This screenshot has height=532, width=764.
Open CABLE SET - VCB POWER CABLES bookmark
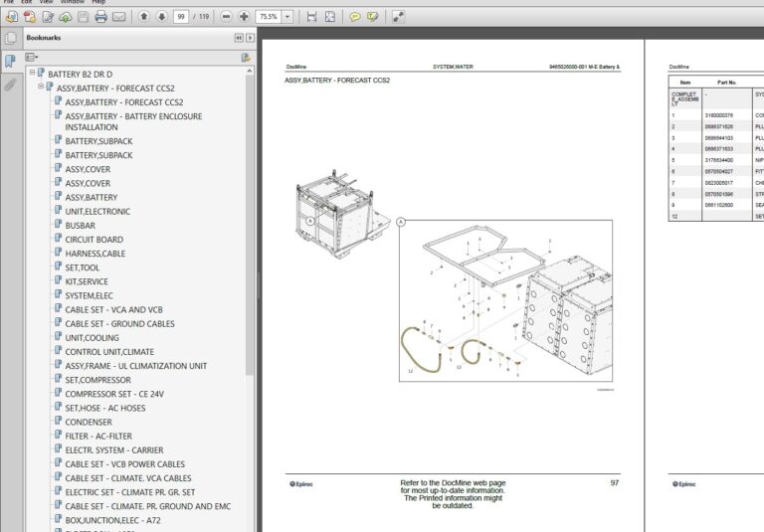pos(124,464)
